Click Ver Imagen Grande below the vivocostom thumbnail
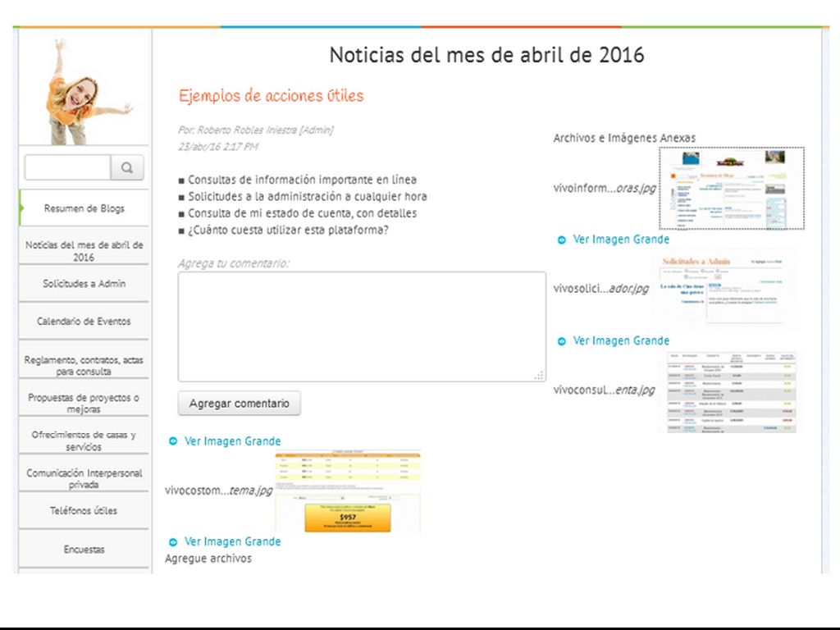 pos(232,542)
